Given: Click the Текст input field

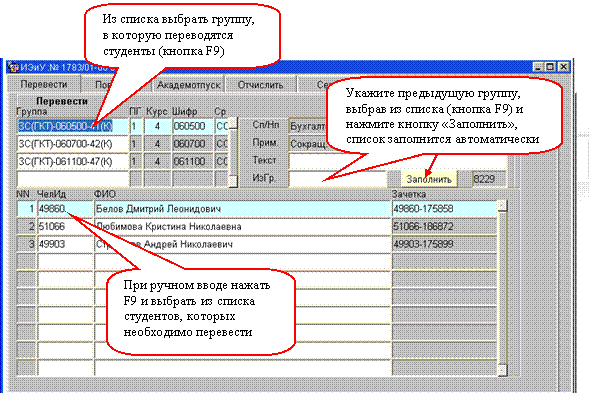Looking at the screenshot, I should click(397, 162).
